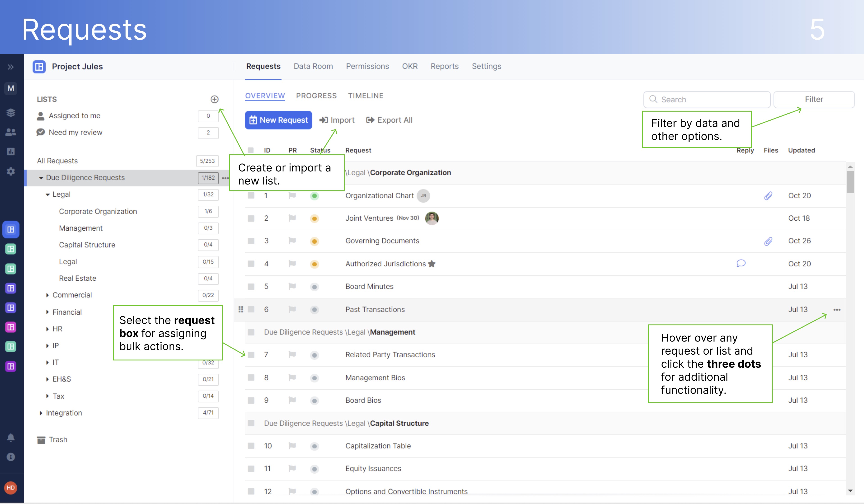Viewport: 864px width, 504px height.
Task: Click Export All
Action: pyautogui.click(x=389, y=120)
